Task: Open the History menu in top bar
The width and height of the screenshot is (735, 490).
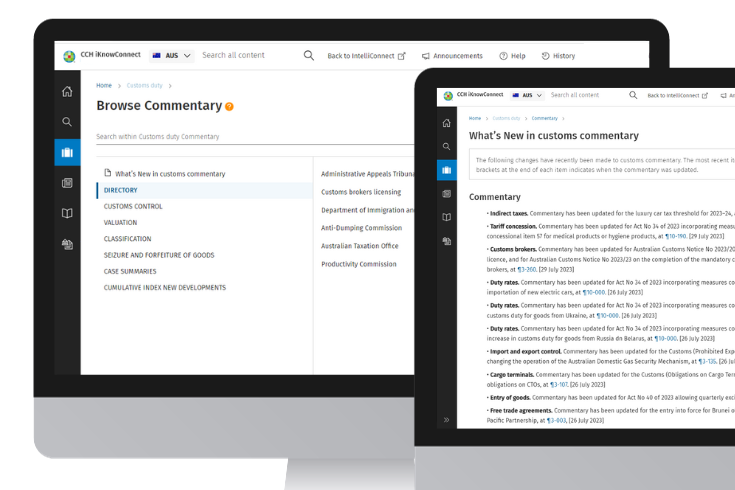Action: (x=558, y=56)
